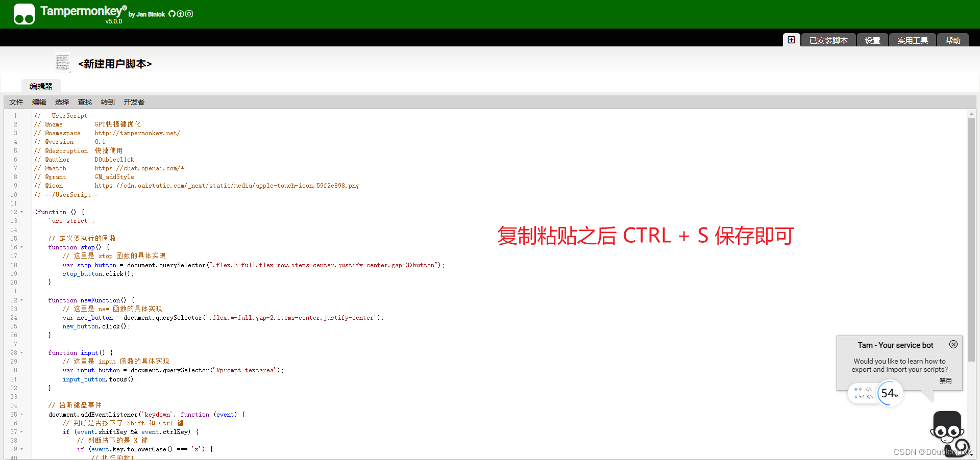Click the @namespace tampermonkey.net URL
The image size is (980, 460).
click(x=137, y=133)
